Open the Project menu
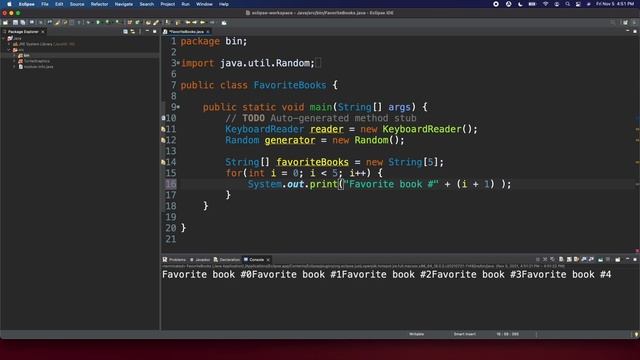Viewport: 640px width, 360px height. [167, 4]
